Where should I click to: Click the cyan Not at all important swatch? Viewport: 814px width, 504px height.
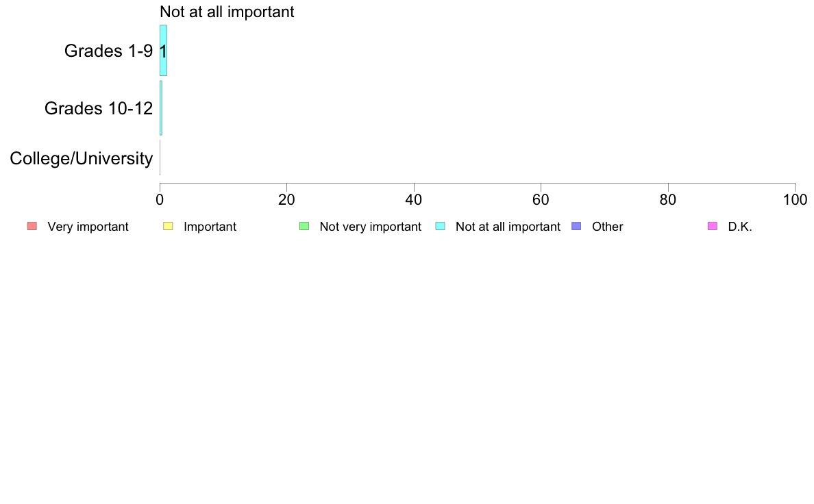coord(440,226)
